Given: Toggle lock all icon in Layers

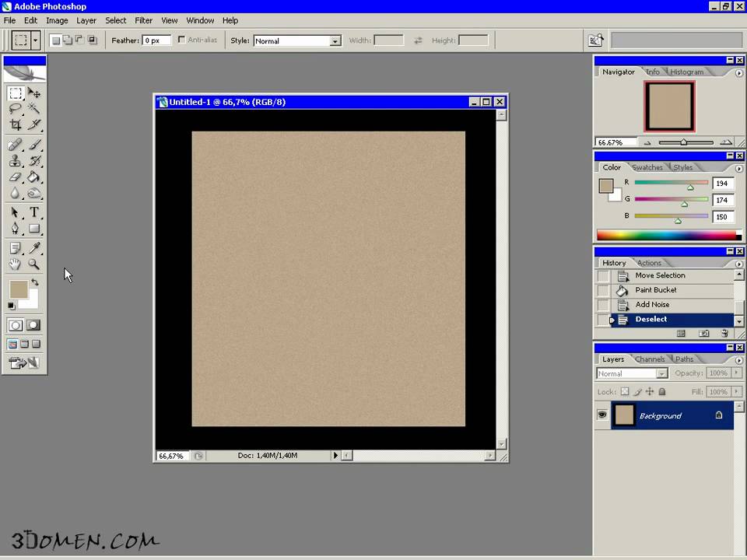Looking at the screenshot, I should pyautogui.click(x=661, y=391).
